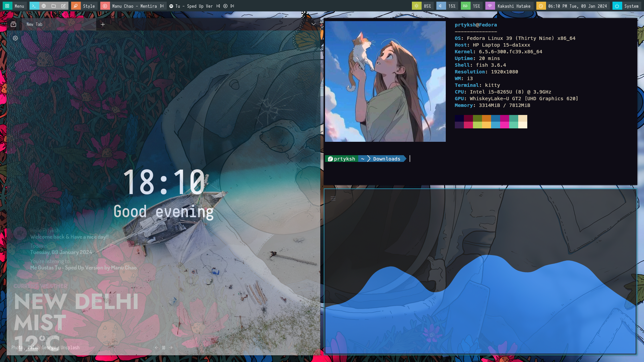Open the hamburger menu in visualizer window

point(333,199)
